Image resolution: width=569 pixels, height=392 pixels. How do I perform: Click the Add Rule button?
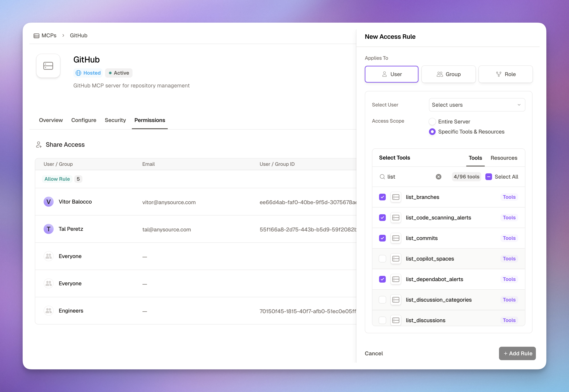click(517, 353)
